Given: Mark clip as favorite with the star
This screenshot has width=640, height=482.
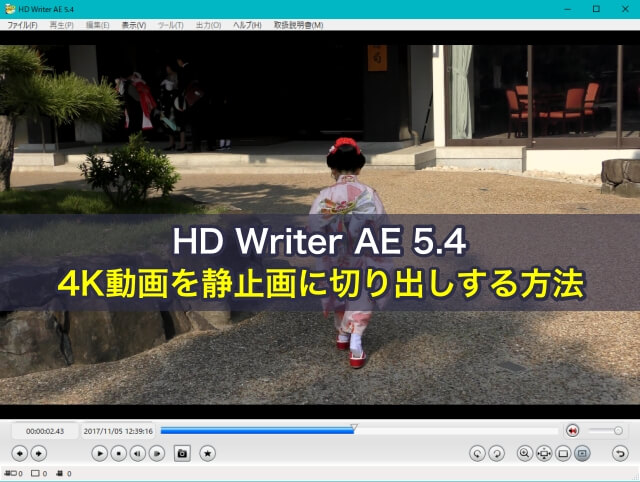Looking at the screenshot, I should 208,453.
